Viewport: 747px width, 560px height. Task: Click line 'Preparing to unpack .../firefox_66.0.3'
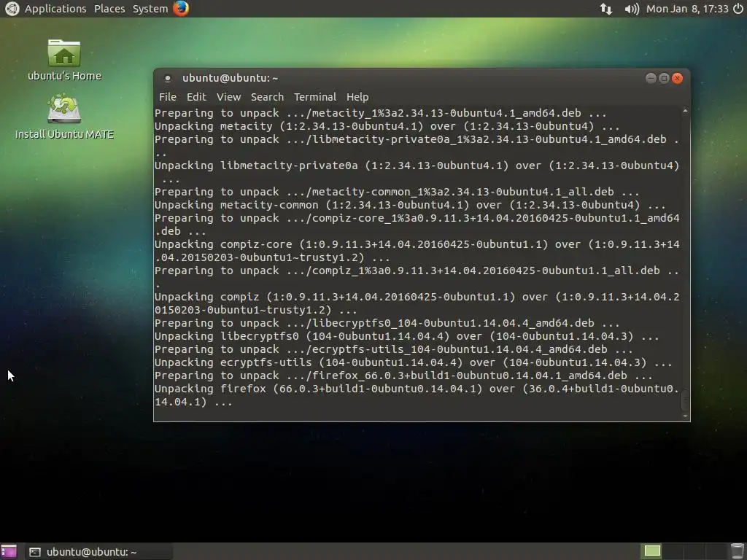403,376
